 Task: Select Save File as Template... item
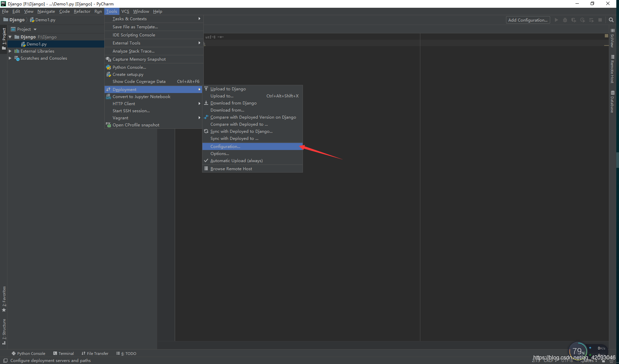click(x=153, y=27)
